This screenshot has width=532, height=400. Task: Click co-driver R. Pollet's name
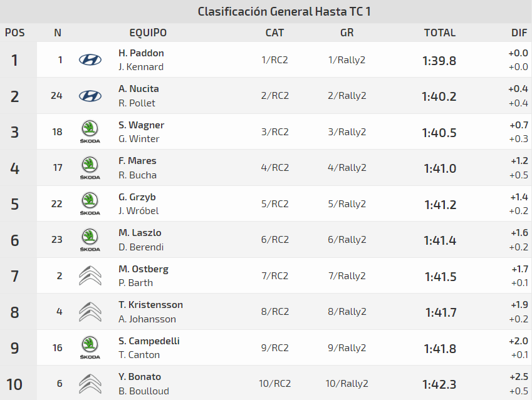pyautogui.click(x=137, y=103)
